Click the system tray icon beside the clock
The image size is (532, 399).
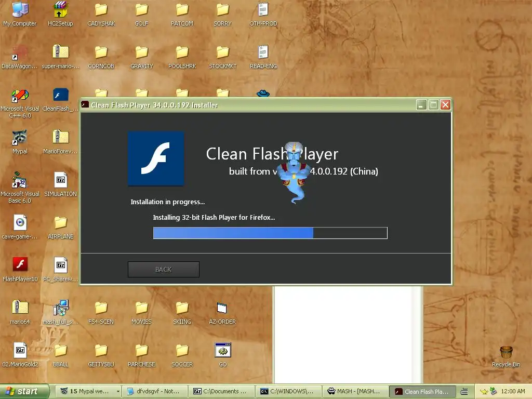494,392
